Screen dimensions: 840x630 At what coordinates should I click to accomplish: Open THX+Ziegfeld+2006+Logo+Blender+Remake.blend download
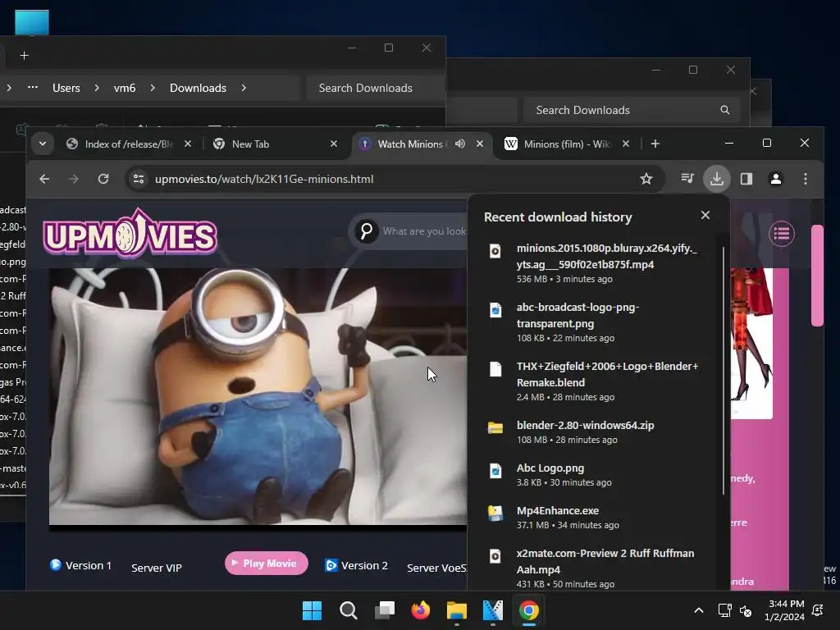click(597, 381)
